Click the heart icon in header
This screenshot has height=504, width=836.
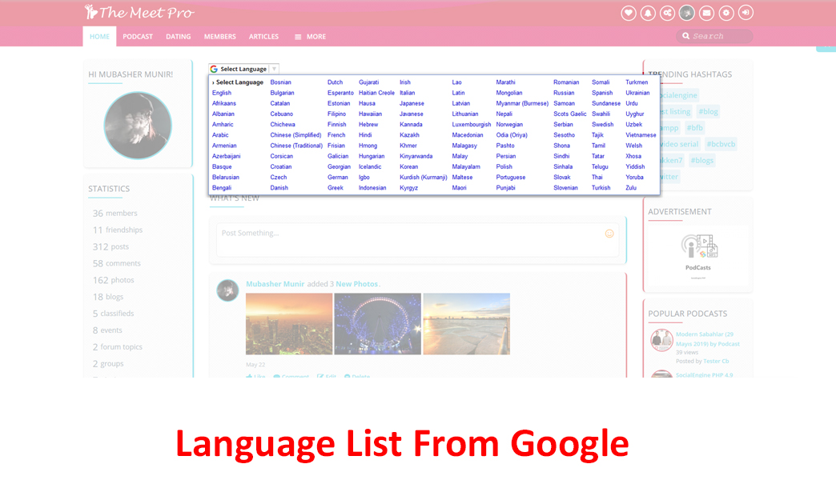[x=629, y=13]
